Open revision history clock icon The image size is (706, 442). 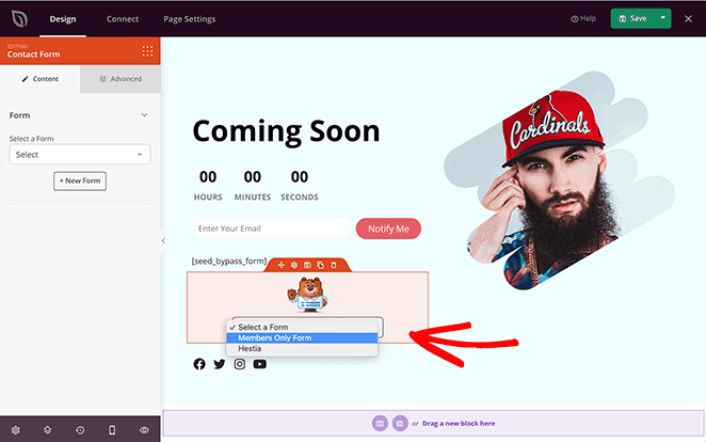(80, 430)
